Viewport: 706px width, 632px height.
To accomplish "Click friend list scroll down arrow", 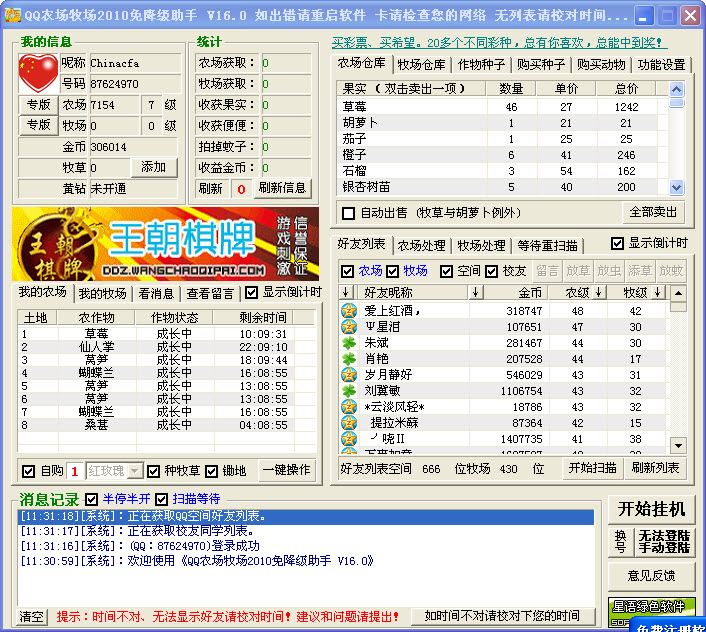I will pos(678,446).
